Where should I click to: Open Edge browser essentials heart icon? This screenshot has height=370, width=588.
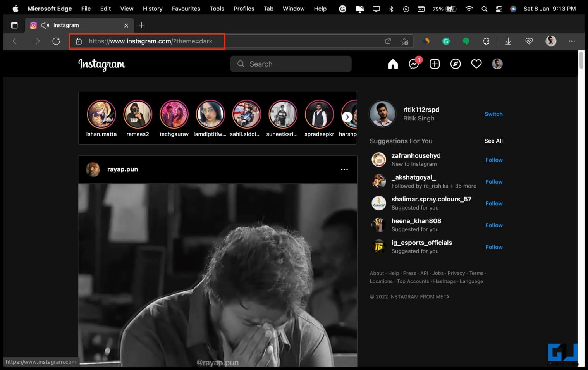click(529, 41)
